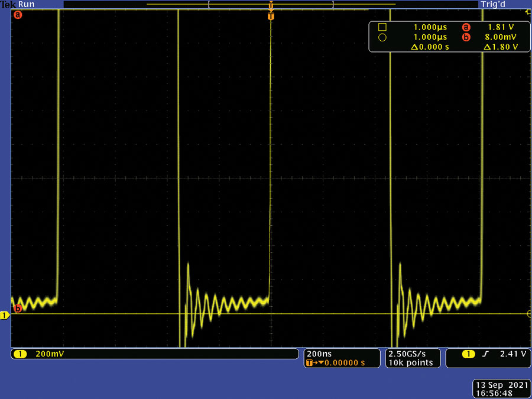Click the 200ns horizontal scale readout
Screen dimensions: 532x399
(319, 354)
